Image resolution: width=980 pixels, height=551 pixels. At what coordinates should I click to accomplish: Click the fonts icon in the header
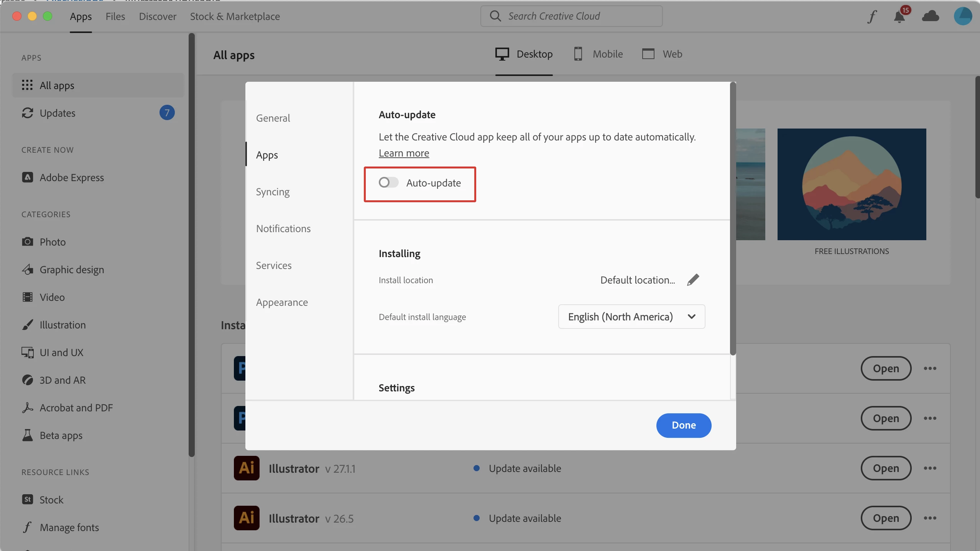(x=872, y=16)
